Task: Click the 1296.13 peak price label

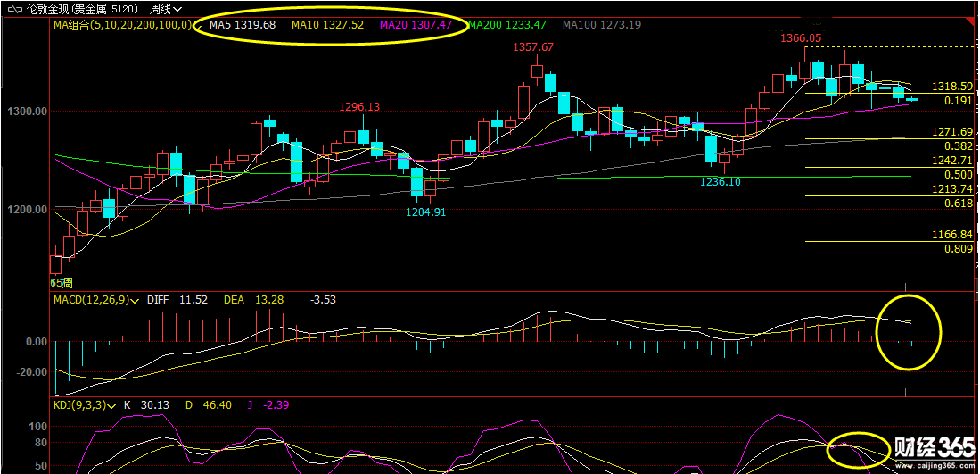Action: pyautogui.click(x=359, y=107)
